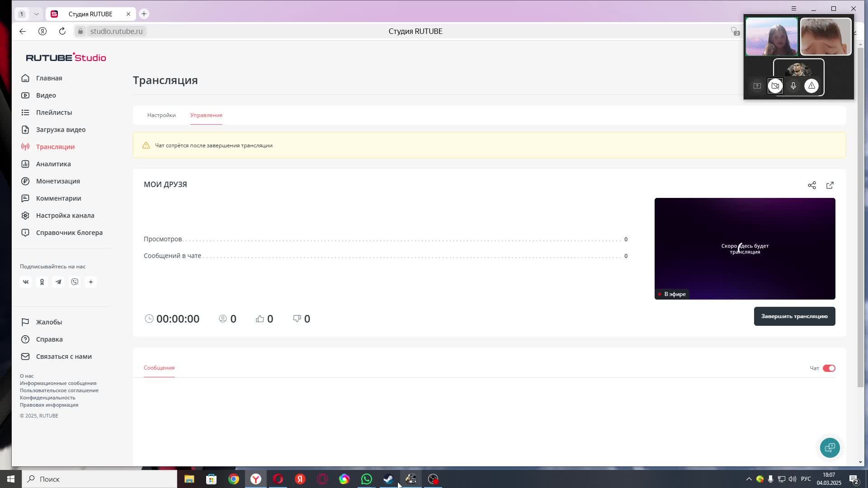The height and width of the screenshot is (488, 868).
Task: Select the Сообщения tab
Action: point(159,368)
